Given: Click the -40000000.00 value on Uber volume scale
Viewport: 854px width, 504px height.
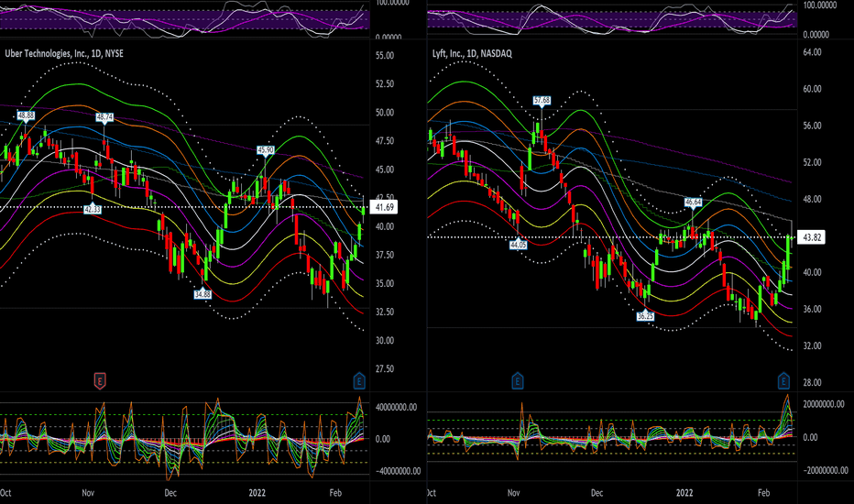Looking at the screenshot, I should click(x=397, y=471).
